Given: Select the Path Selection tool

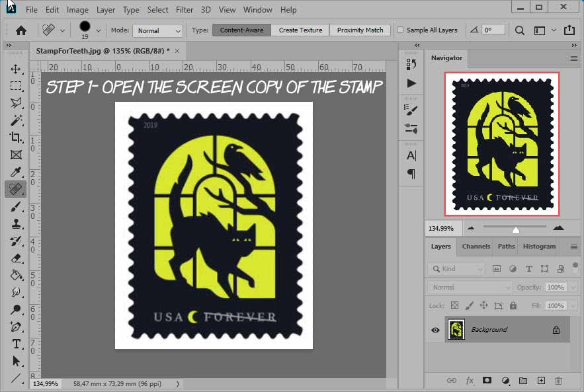Looking at the screenshot, I should click(16, 361).
